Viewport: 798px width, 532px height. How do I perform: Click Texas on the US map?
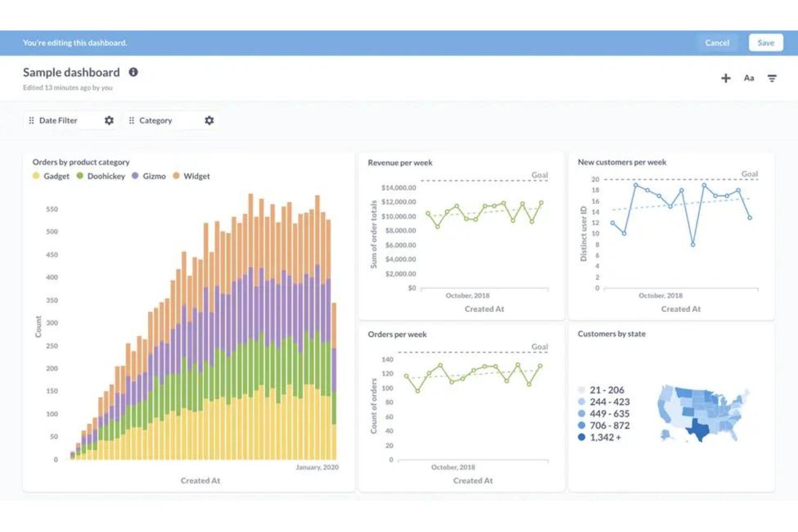pyautogui.click(x=699, y=429)
